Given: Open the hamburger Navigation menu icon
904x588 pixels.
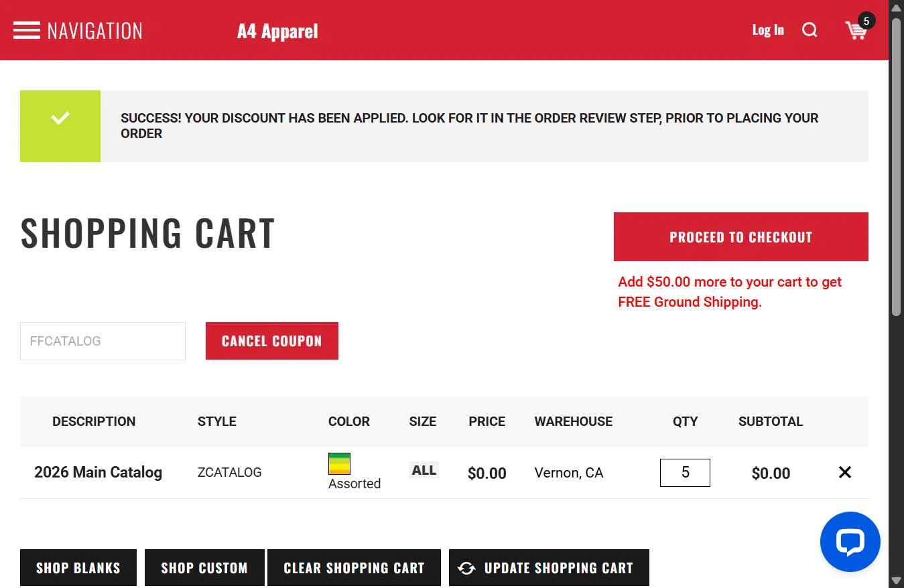Looking at the screenshot, I should coord(27,30).
